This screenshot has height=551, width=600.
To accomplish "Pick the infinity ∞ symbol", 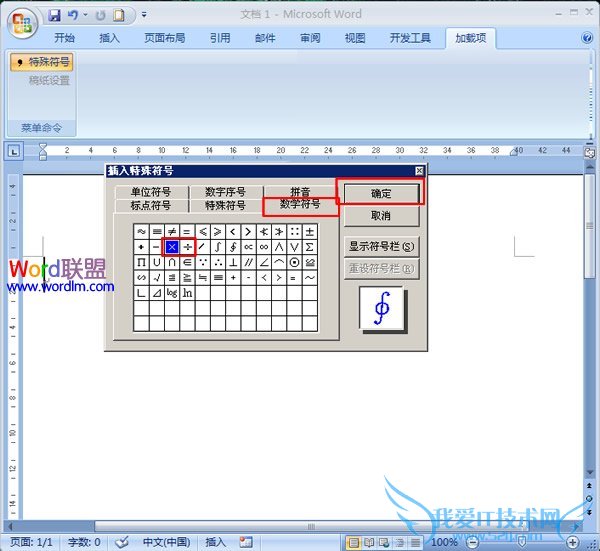I will [264, 247].
